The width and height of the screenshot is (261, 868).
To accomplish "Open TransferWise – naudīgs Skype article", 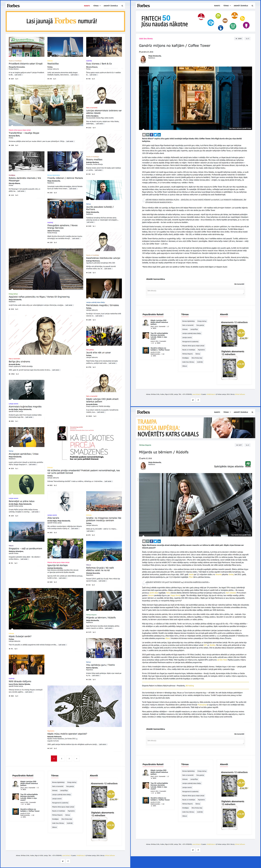I will (x=24, y=133).
